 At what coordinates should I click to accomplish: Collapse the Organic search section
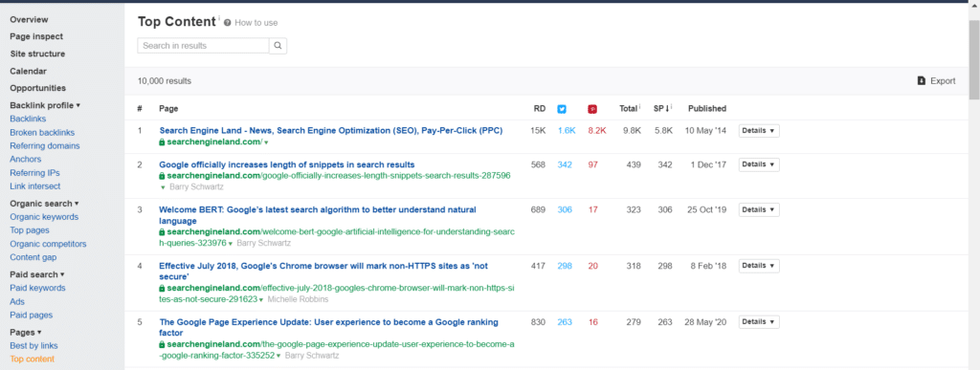[44, 204]
